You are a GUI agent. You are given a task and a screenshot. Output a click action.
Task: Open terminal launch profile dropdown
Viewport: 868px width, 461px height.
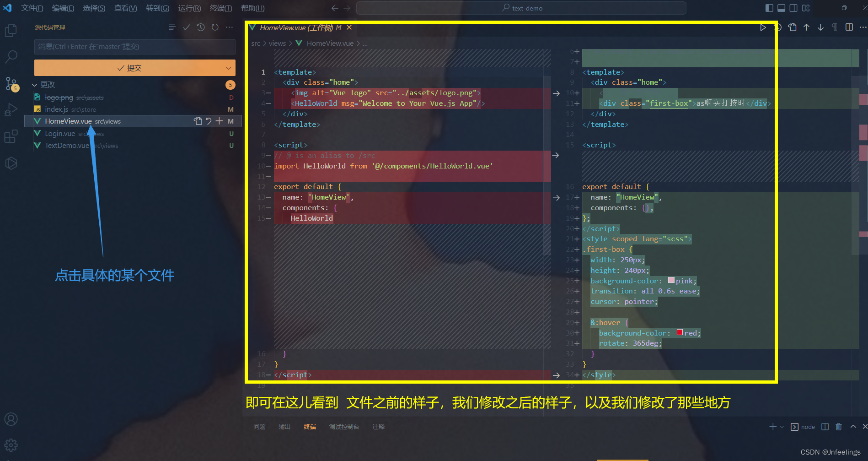point(782,427)
